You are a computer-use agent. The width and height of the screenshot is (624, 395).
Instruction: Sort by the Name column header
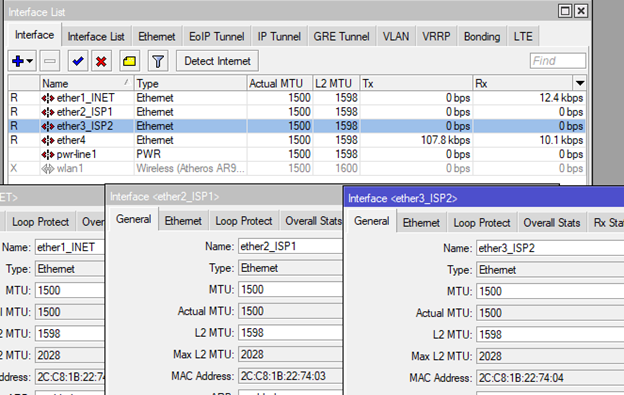[86, 84]
